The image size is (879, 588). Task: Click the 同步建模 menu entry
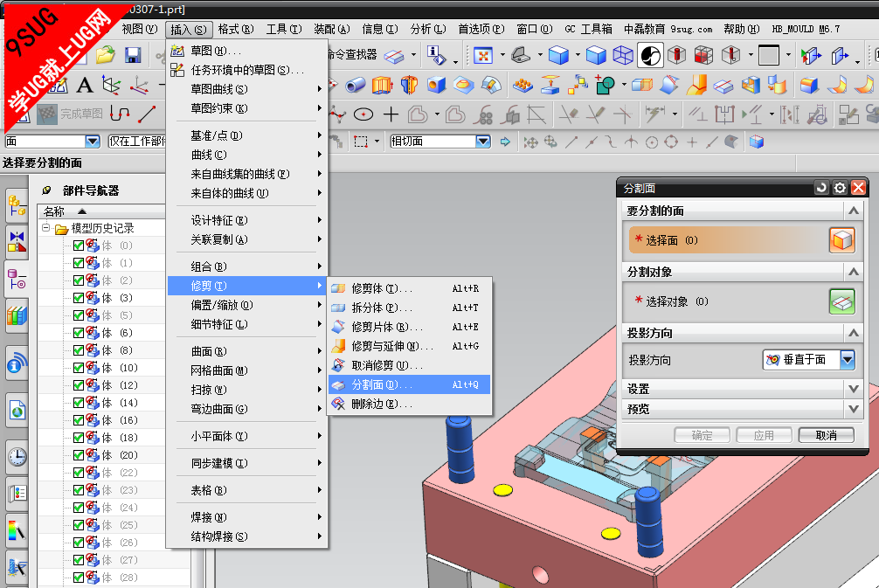click(246, 463)
